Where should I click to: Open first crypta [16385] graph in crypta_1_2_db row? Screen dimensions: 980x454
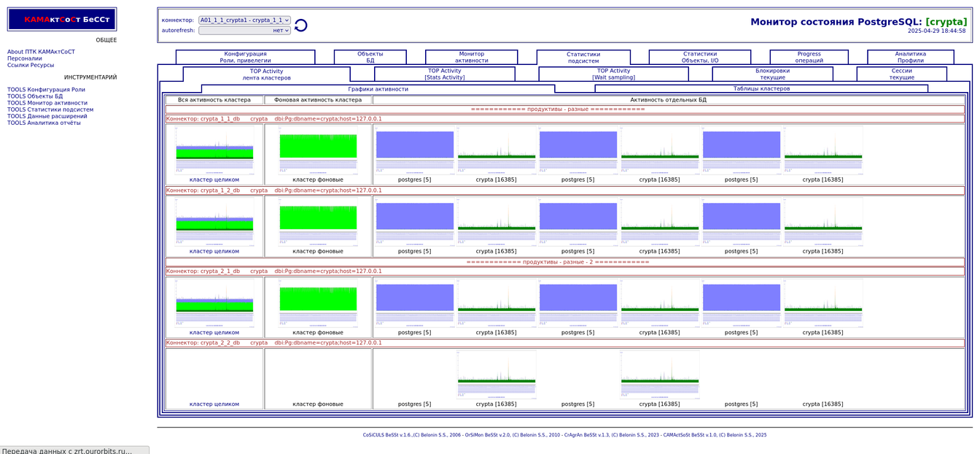pyautogui.click(x=496, y=222)
